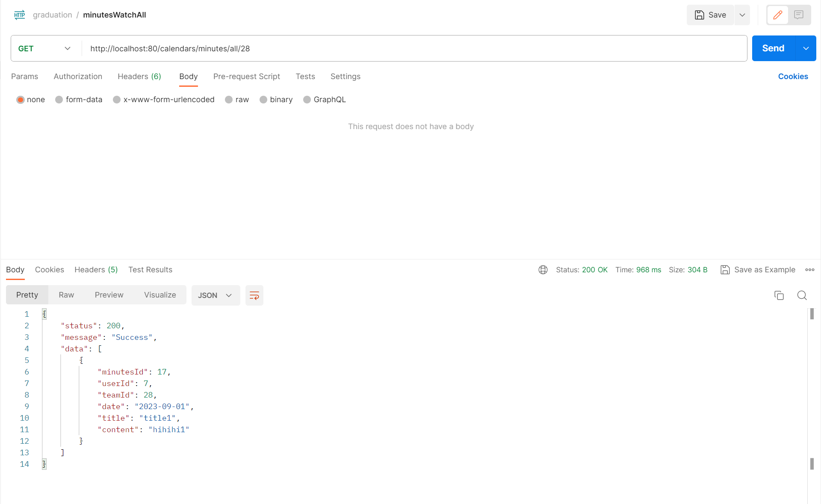Select x-www-form-urlencoded body type
This screenshot has width=821, height=504.
[164, 100]
